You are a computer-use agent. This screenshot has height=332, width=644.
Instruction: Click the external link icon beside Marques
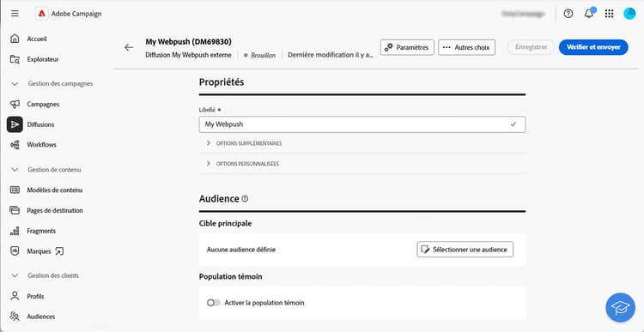[x=59, y=251]
